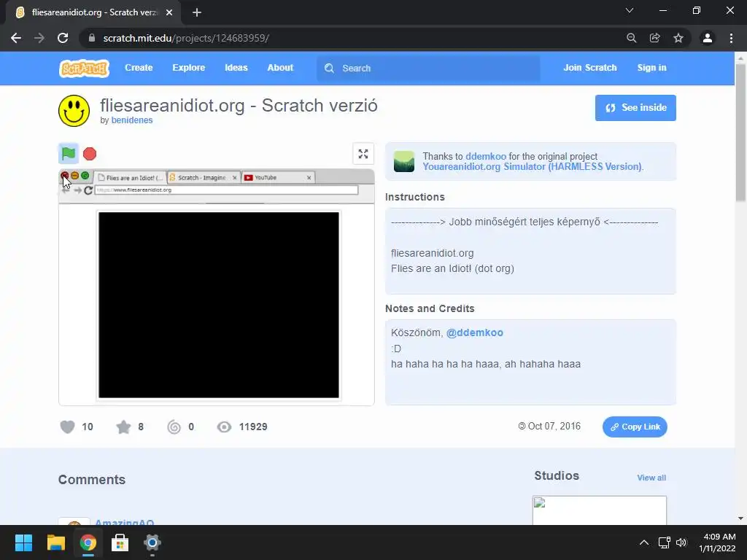
Task: Open the About menu item
Action: click(x=280, y=68)
